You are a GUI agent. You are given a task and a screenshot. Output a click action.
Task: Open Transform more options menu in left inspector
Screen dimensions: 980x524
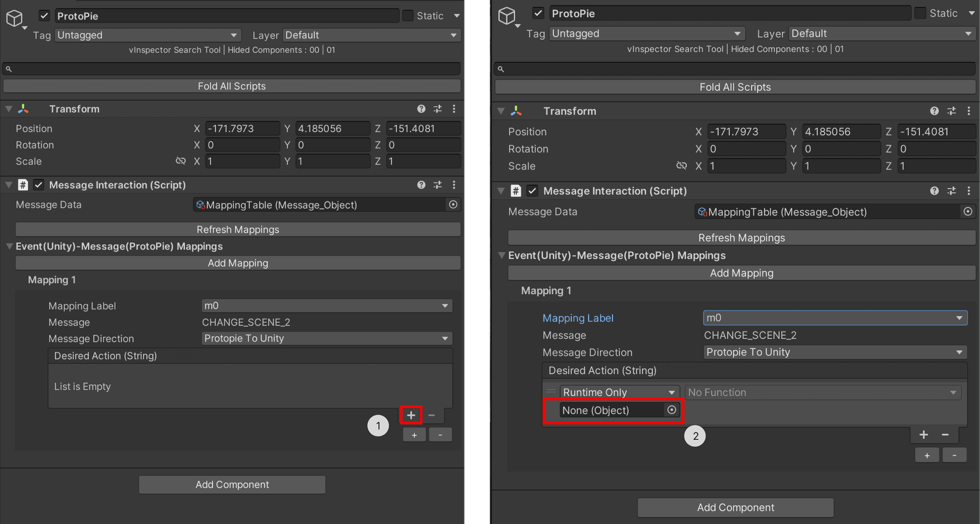pyautogui.click(x=454, y=109)
